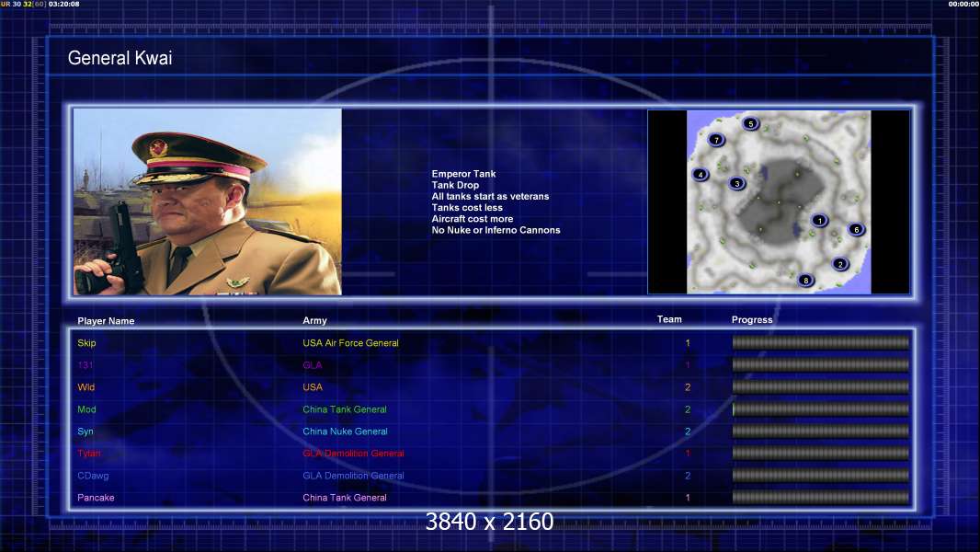Viewport: 980px width, 552px height.
Task: Click China Nuke General army entry
Action: pos(345,431)
